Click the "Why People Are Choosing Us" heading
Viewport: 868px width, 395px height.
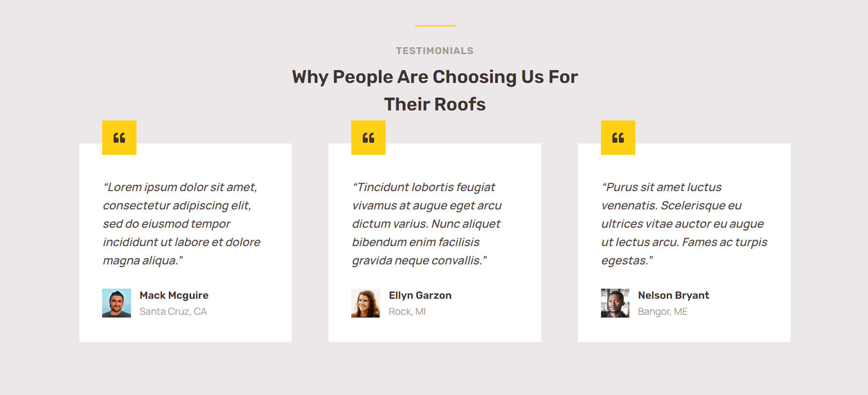[435, 77]
